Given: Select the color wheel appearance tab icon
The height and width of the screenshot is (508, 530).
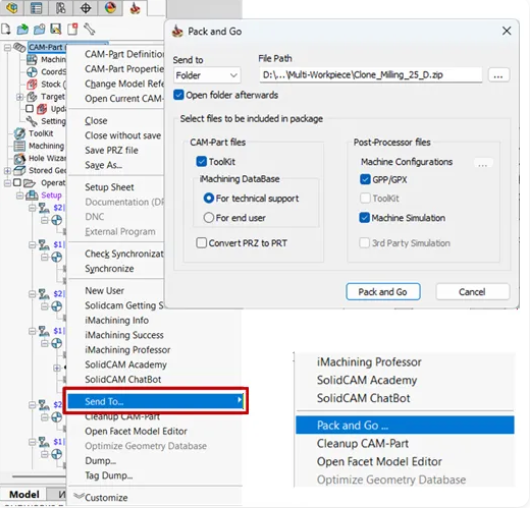Looking at the screenshot, I should coord(110,7).
